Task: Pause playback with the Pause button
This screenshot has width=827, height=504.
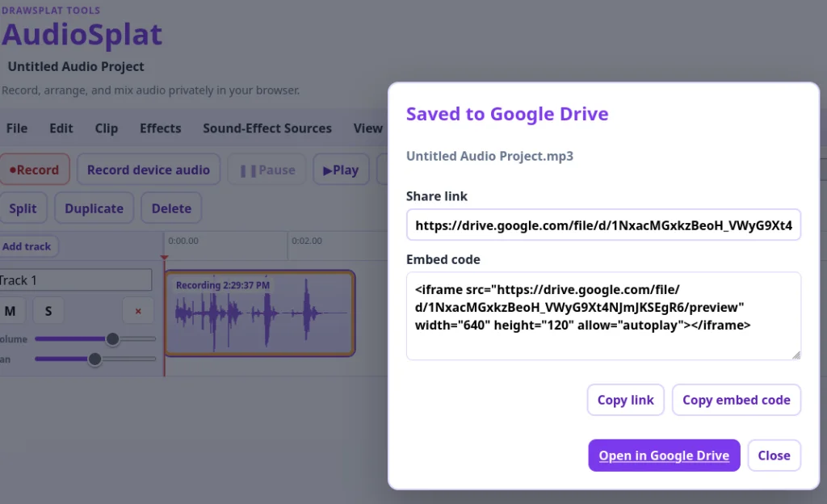Action: [x=267, y=170]
